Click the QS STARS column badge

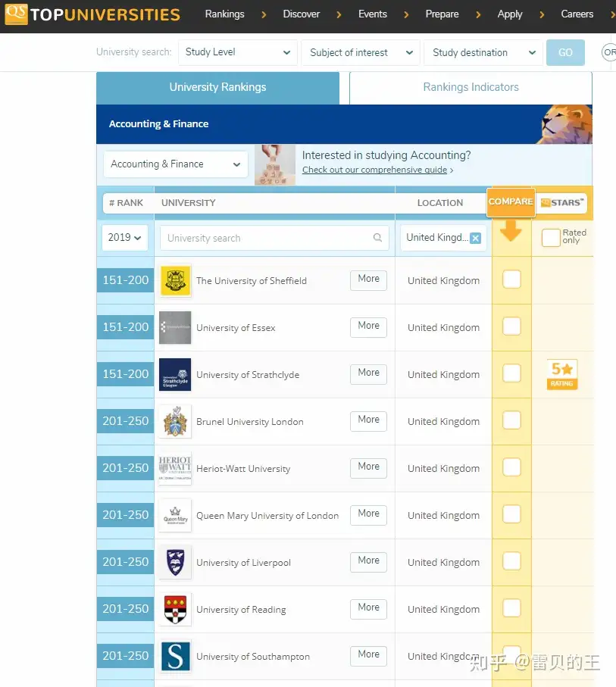(562, 203)
